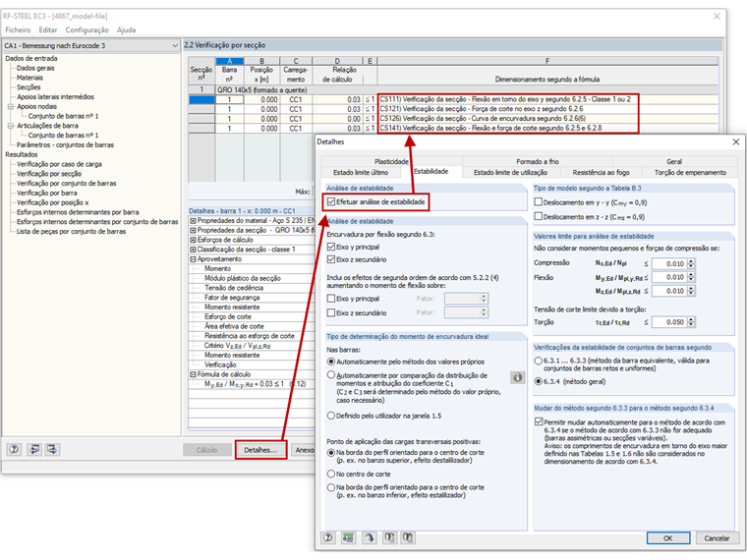Select banzo inferior efeito estabilizador option
Image resolution: width=747 pixels, height=560 pixels.
pyautogui.click(x=331, y=487)
